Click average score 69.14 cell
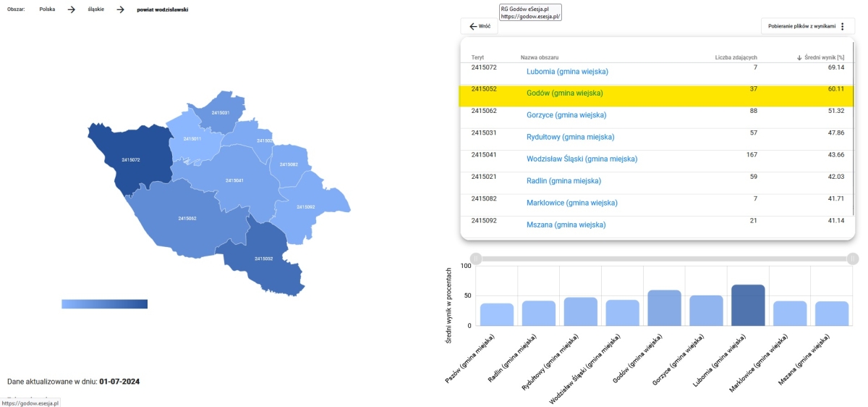The width and height of the screenshot is (868, 407). click(836, 67)
